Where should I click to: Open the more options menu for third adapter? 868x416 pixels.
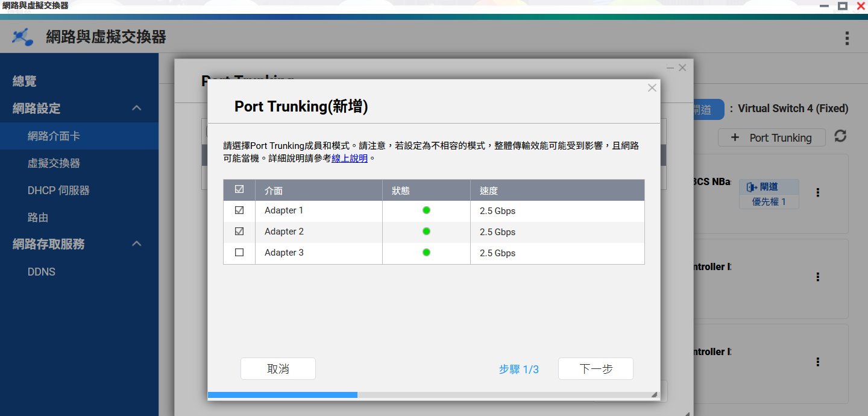[x=818, y=362]
